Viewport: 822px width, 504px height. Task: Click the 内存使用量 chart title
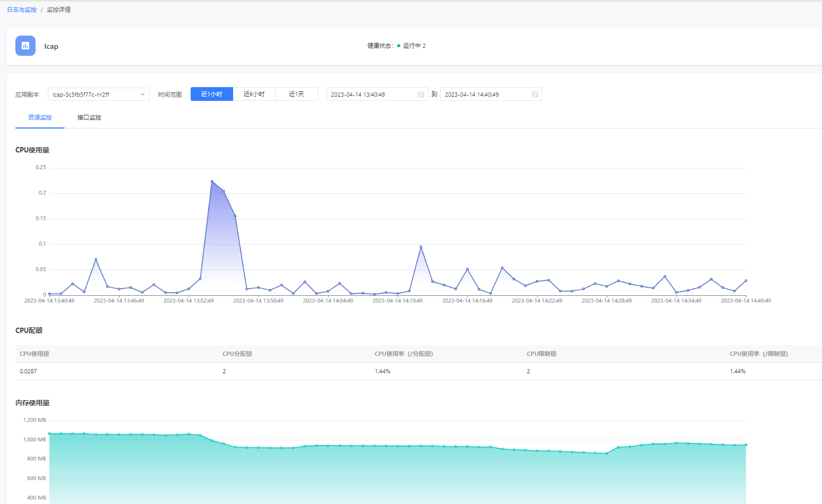[x=32, y=403]
